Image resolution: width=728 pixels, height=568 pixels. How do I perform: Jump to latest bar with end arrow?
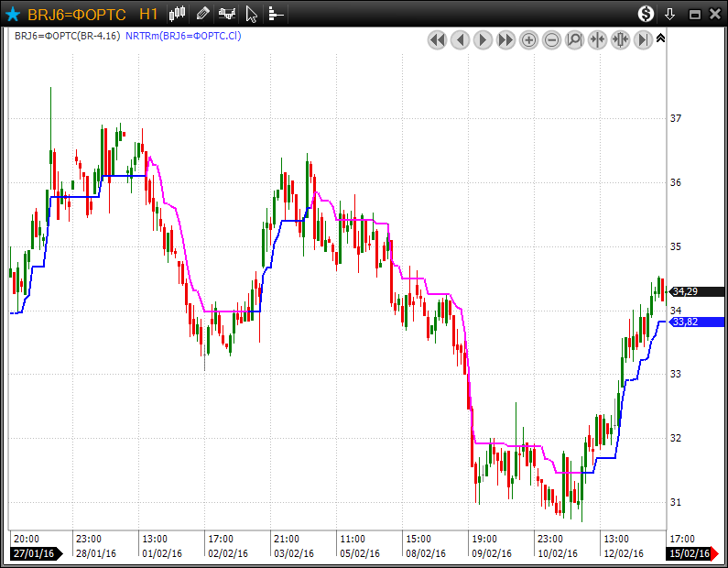[x=643, y=39]
